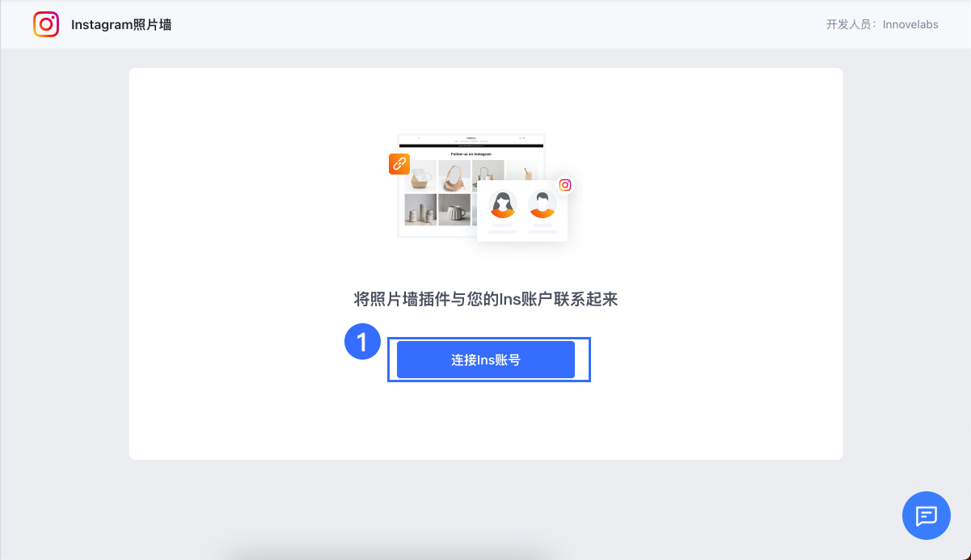This screenshot has width=971, height=560.
Task: Select the male avatar icon
Action: (542, 204)
